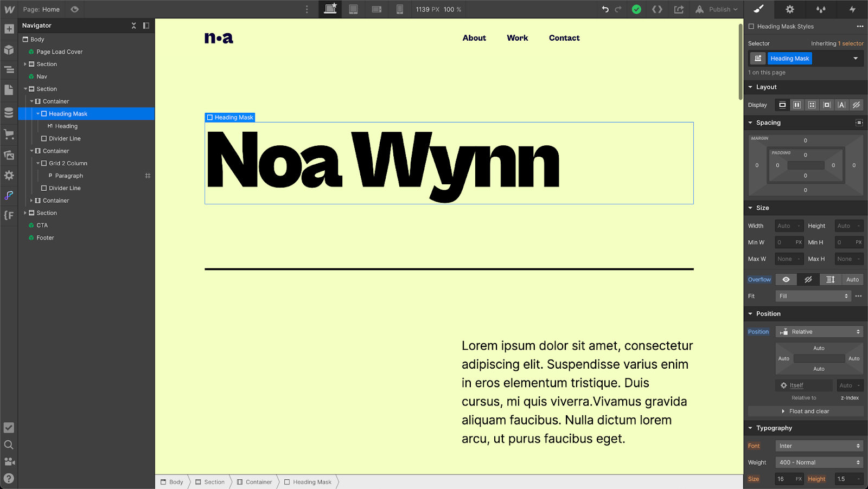Switch to the element Settings gear tab
This screenshot has width=868, height=489.
790,9
